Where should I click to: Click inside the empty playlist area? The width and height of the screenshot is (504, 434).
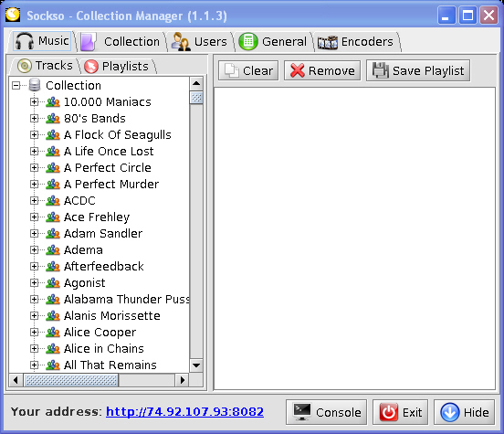click(354, 238)
